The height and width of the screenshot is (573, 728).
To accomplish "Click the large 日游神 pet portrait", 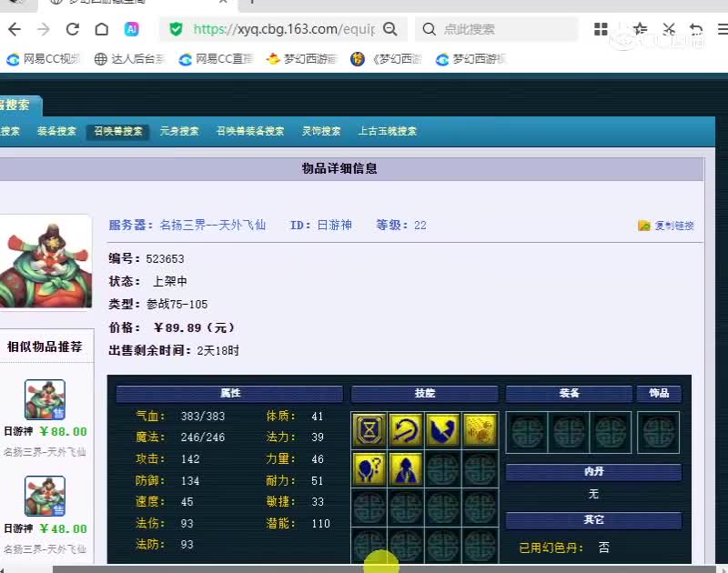I will point(45,263).
